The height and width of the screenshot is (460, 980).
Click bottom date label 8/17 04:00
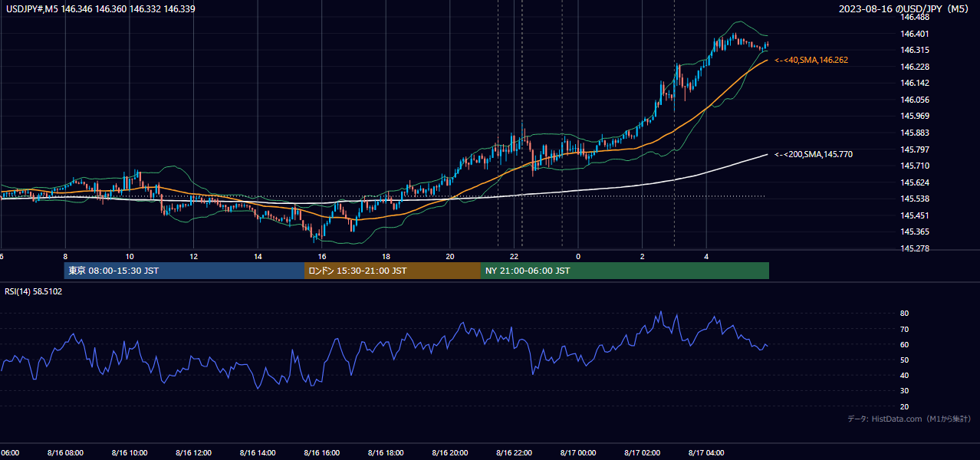click(706, 453)
